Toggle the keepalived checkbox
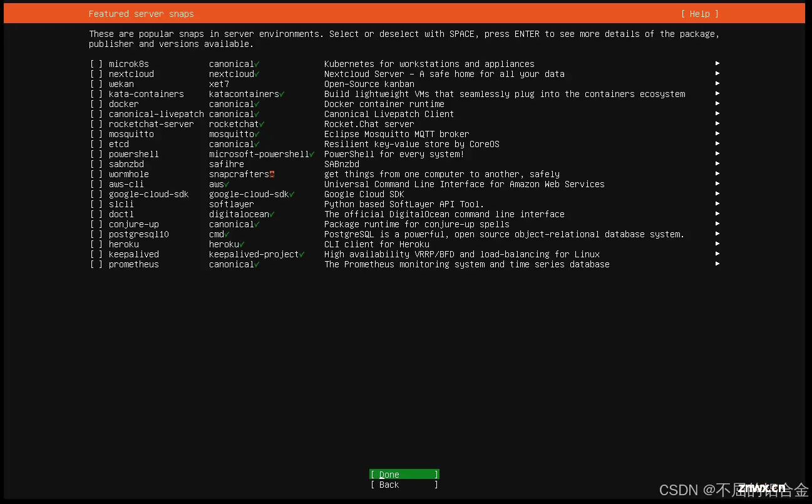Viewport: 812px width, 504px height. tap(96, 254)
